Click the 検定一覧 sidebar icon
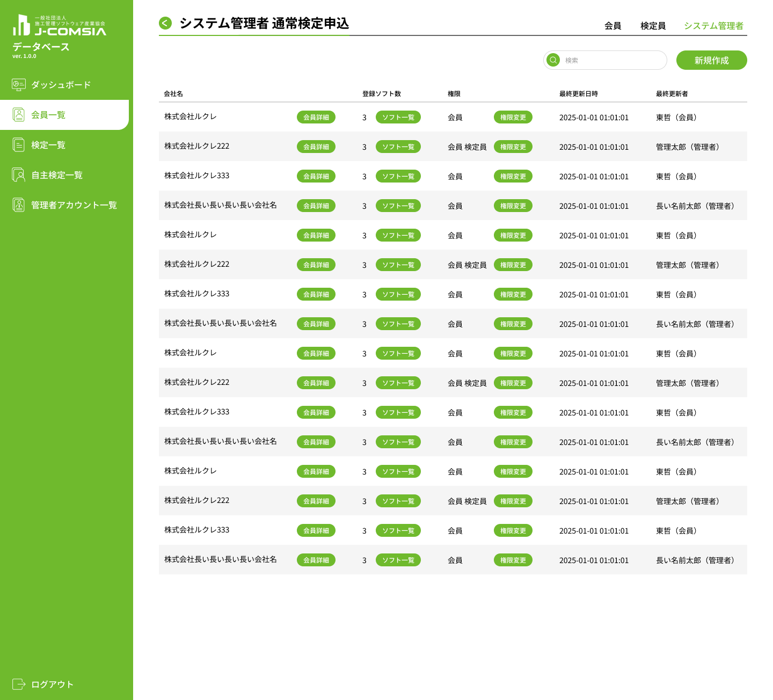This screenshot has height=700, width=773. coord(19,145)
